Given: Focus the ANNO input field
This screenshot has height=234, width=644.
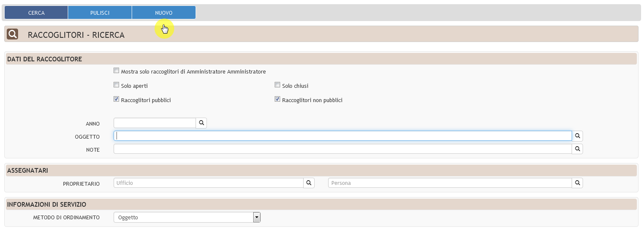Looking at the screenshot, I should 155,123.
